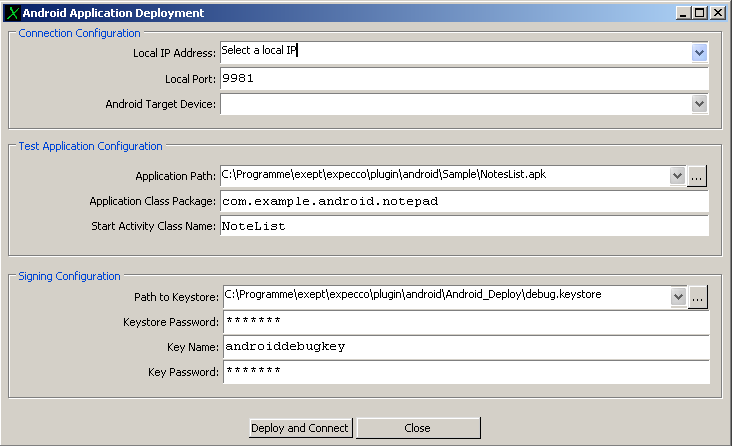Image resolution: width=732 pixels, height=446 pixels.
Task: Select the Application Class Package field
Action: [463, 201]
